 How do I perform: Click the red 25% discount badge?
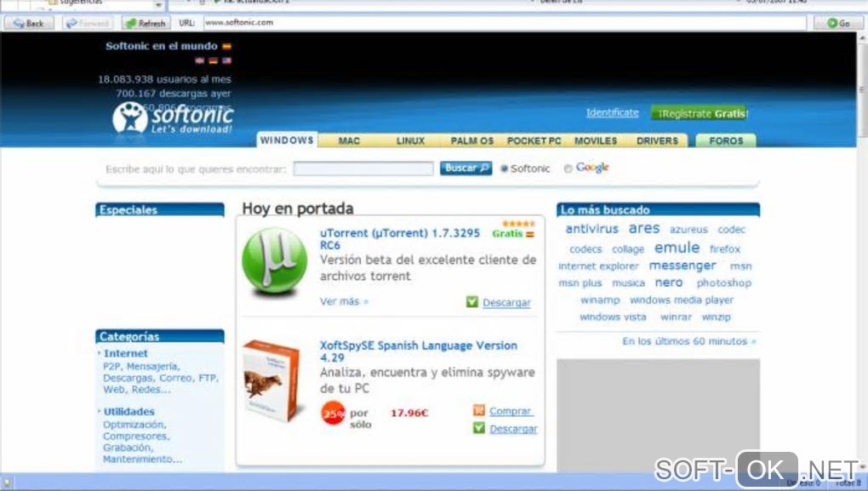pyautogui.click(x=333, y=414)
